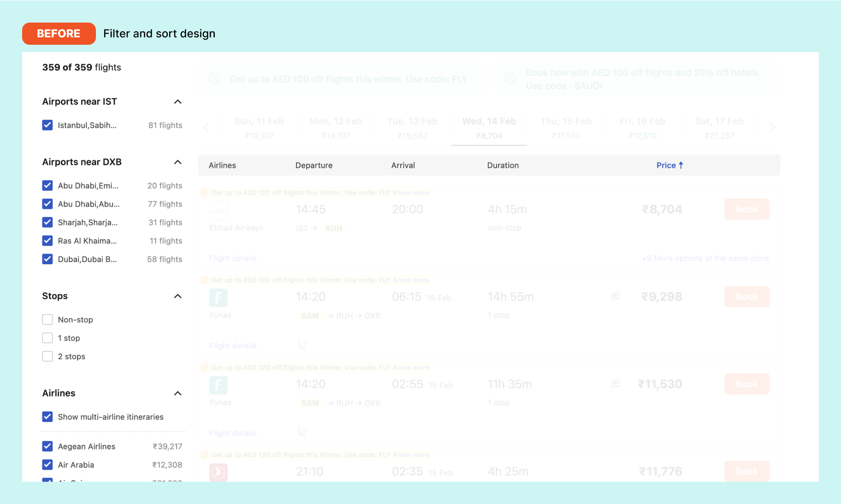Uncheck the Air Arabia airline filter
Viewport: 841px width, 504px height.
pyautogui.click(x=47, y=464)
